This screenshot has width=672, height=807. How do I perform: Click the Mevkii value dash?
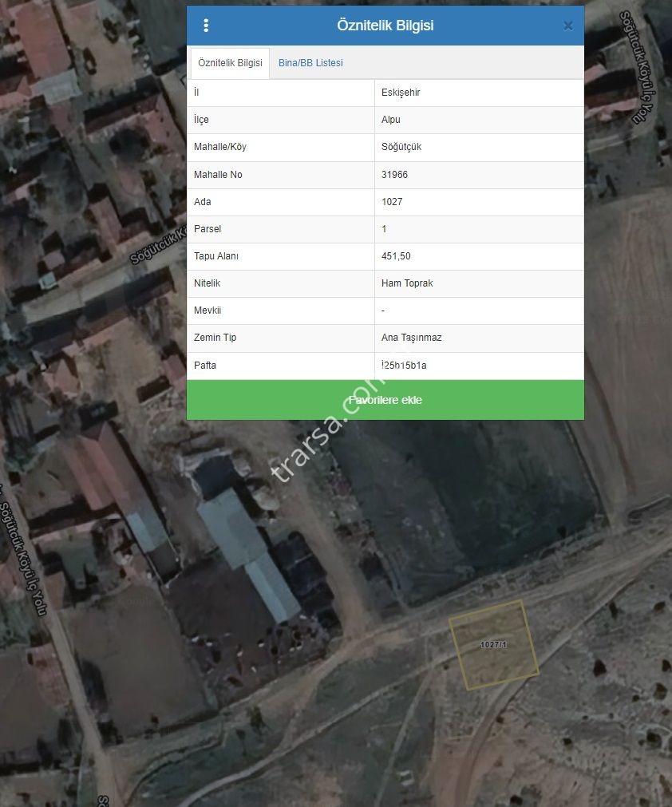(x=383, y=311)
